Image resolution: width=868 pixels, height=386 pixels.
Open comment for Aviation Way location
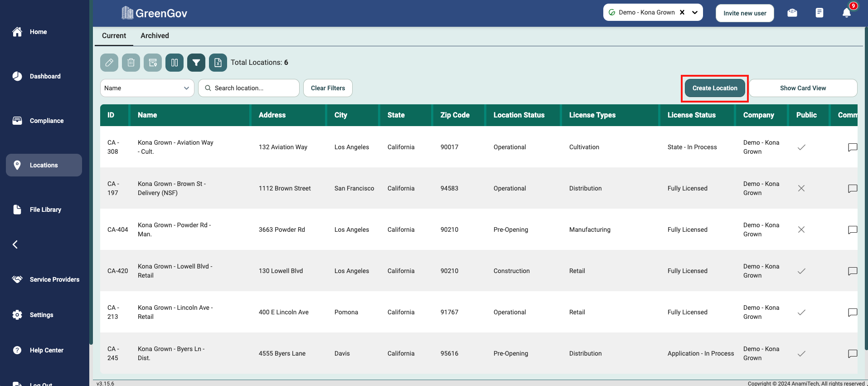[x=852, y=147]
